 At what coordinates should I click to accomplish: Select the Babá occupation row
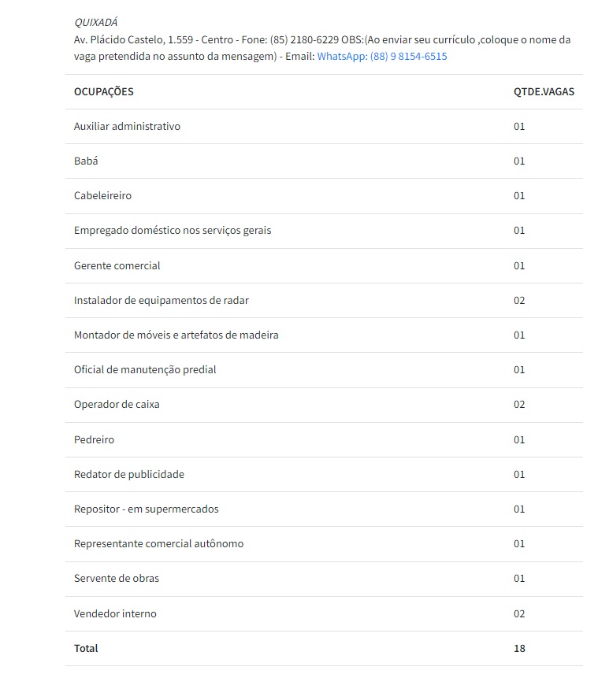[86, 161]
